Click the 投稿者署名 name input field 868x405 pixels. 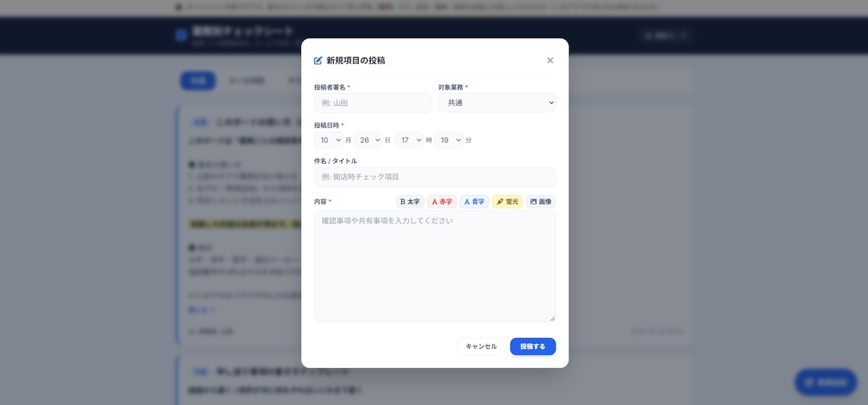[x=373, y=102]
